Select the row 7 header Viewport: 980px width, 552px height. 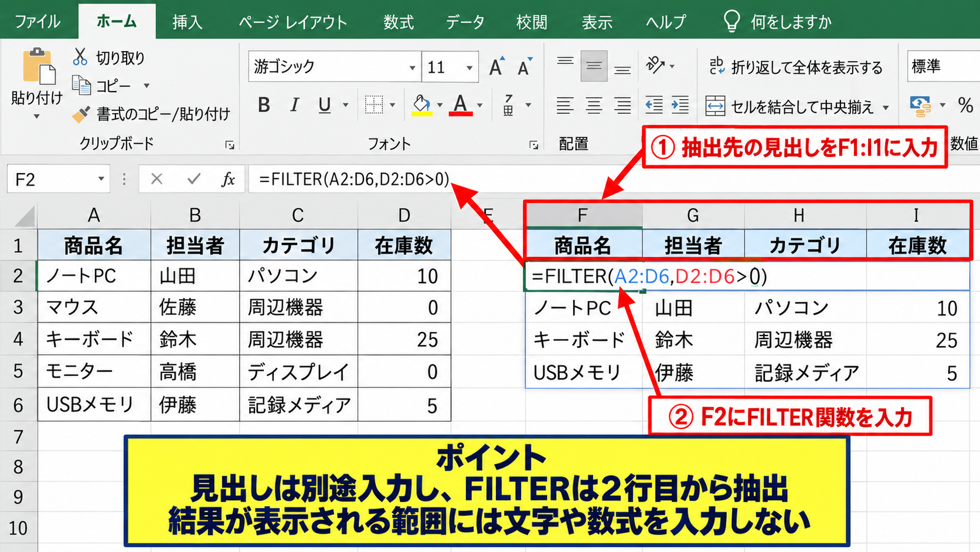click(18, 436)
